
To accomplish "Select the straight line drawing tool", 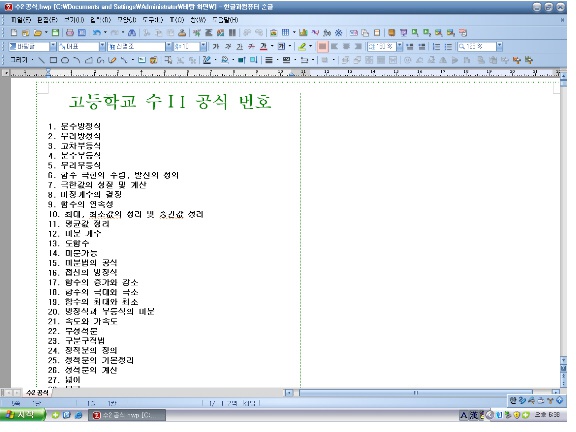I will (x=42, y=60).
